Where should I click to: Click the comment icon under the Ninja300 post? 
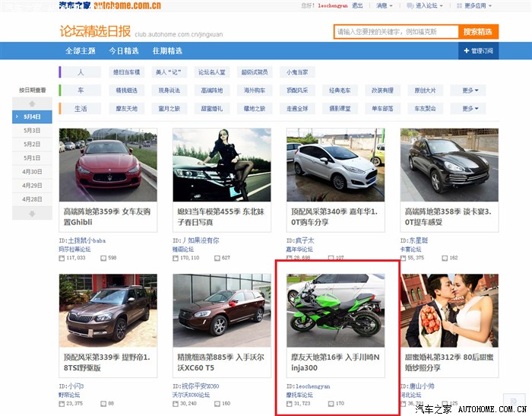pos(331,404)
